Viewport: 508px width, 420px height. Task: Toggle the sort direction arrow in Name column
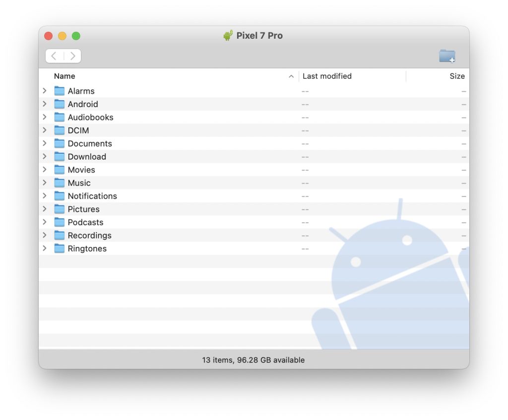point(291,76)
